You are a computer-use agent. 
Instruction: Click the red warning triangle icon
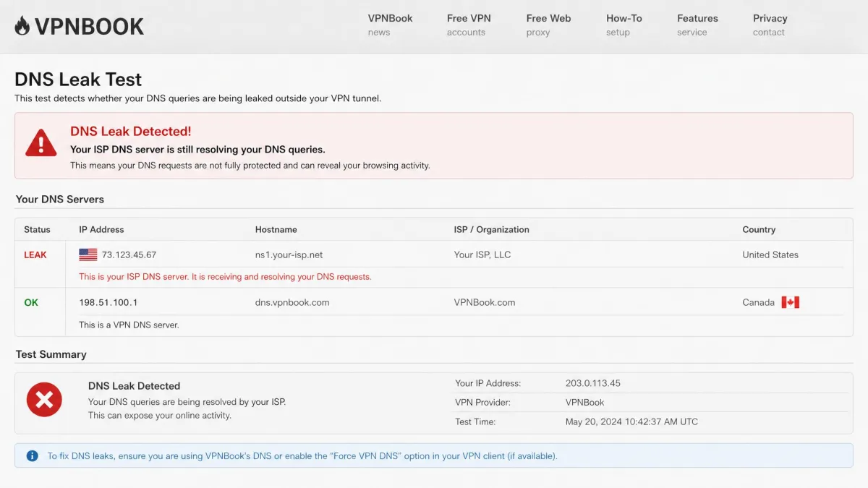pyautogui.click(x=41, y=143)
